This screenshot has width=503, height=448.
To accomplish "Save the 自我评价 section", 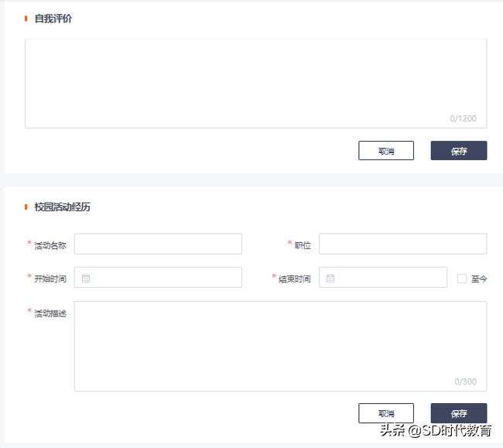I will 459,151.
